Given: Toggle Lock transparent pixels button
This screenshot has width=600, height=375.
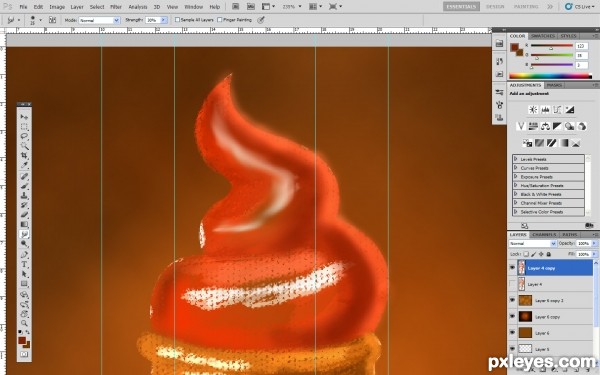Looking at the screenshot, I should click(526, 254).
